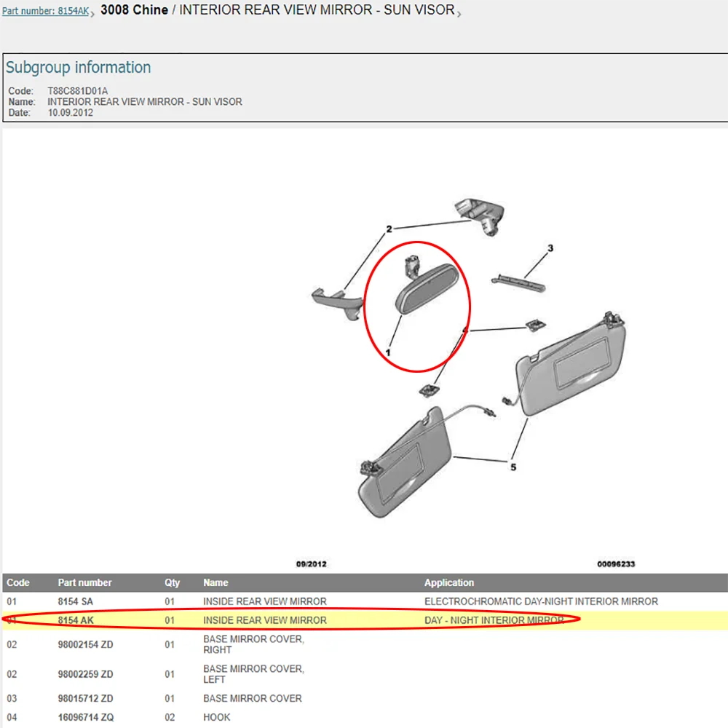Click the 'Name' column header

[x=215, y=582]
